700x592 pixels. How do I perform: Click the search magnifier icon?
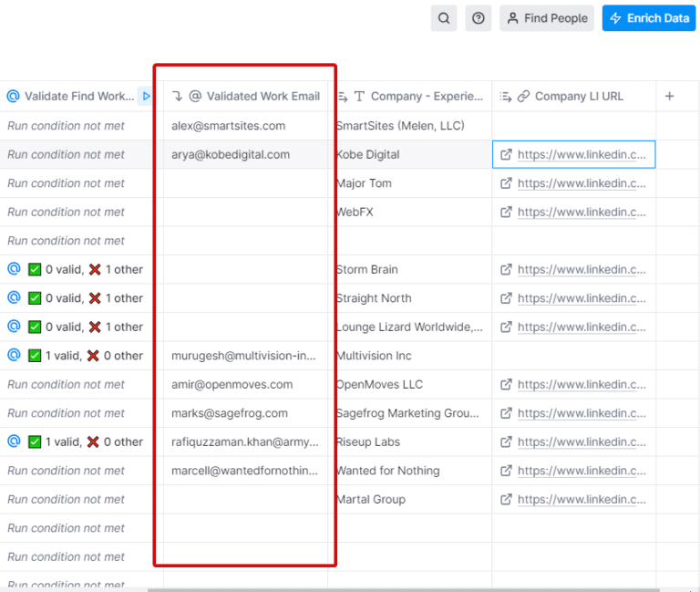(444, 18)
